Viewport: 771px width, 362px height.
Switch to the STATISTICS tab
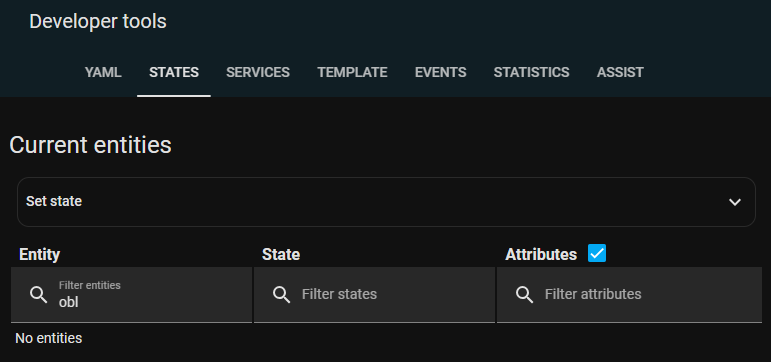pyautogui.click(x=532, y=72)
